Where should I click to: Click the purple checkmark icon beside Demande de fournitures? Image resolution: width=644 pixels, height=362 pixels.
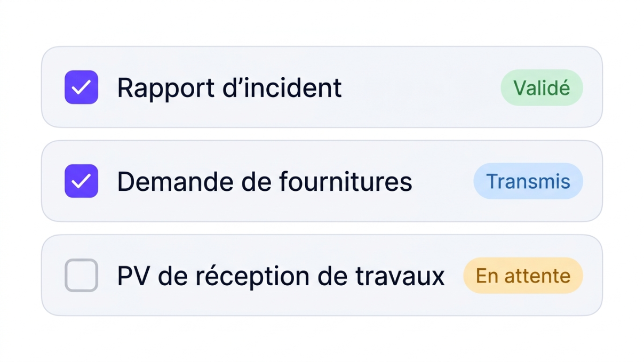point(81,181)
